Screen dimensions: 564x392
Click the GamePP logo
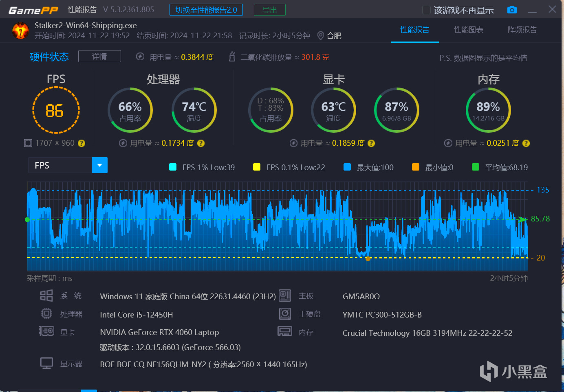tap(33, 10)
